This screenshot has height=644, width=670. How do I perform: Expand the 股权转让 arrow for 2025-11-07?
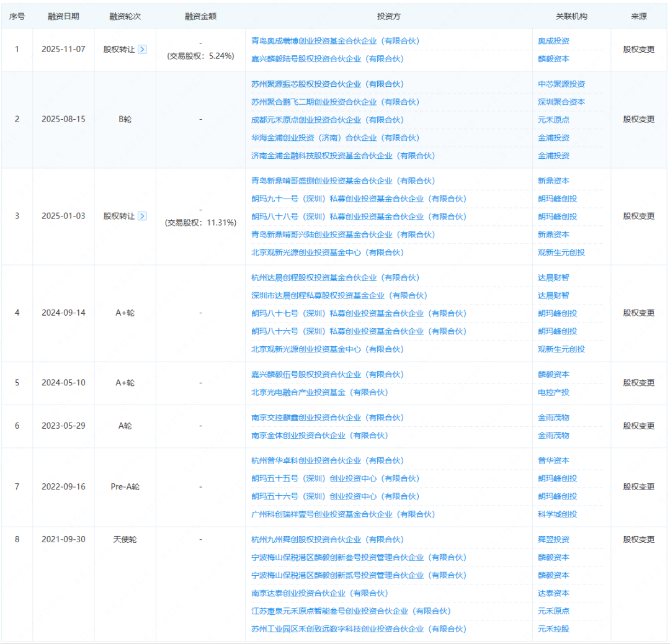[x=142, y=49]
